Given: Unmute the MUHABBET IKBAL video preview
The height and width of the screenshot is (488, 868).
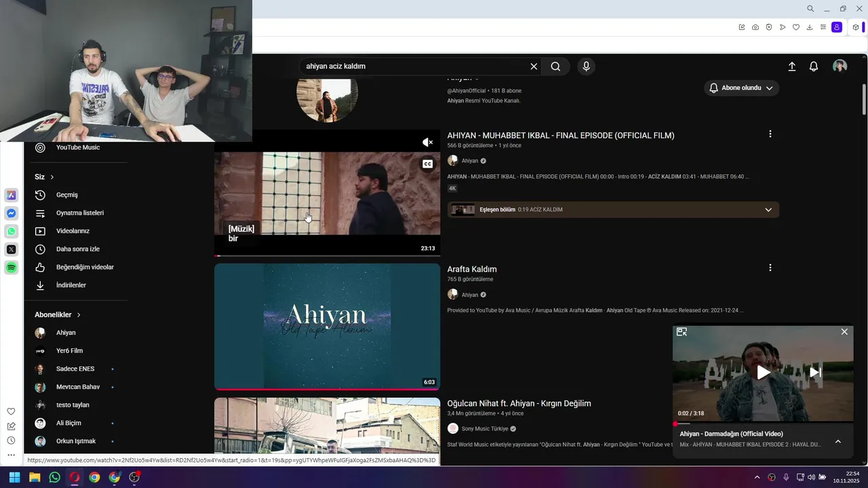Looking at the screenshot, I should (x=427, y=142).
